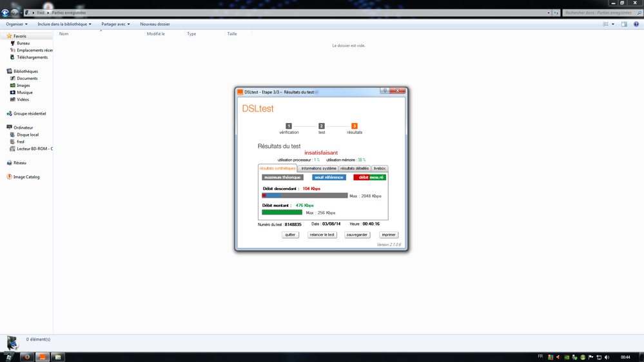The height and width of the screenshot is (362, 644).
Task: Select Favoris in the navigation pane
Action: tap(19, 36)
